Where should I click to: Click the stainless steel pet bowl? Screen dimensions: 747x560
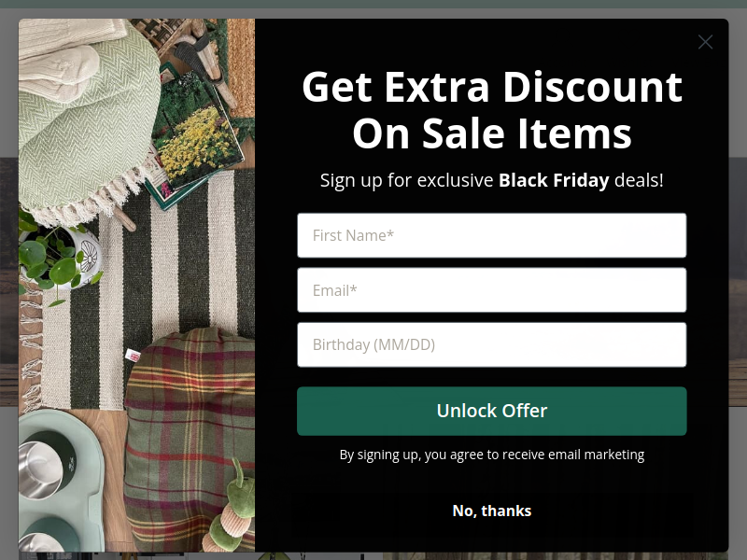click(x=39, y=469)
